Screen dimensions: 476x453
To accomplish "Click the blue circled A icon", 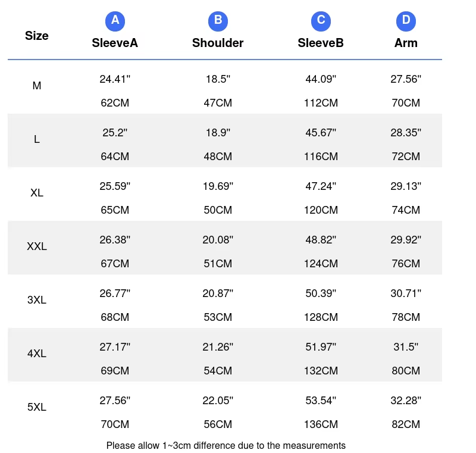I will point(115,21).
